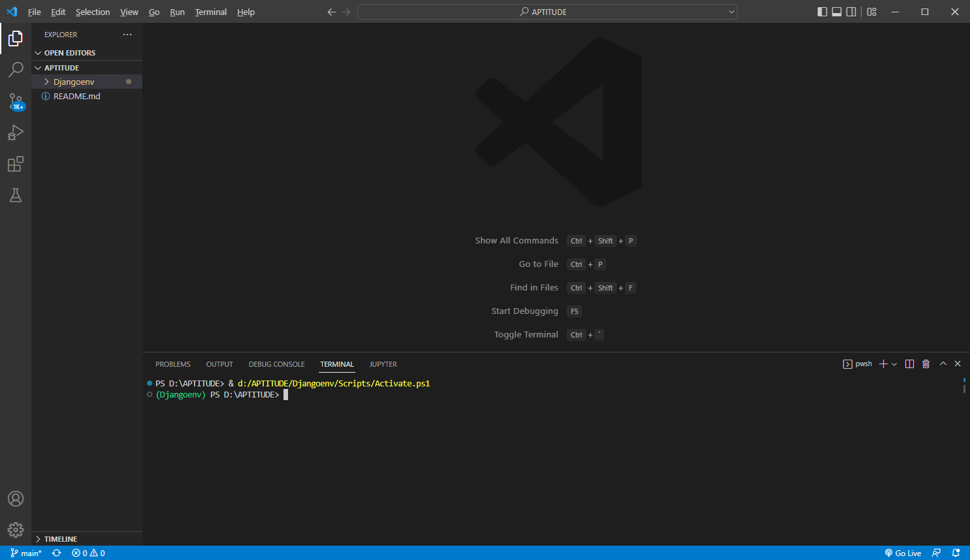Open the File menu

point(35,12)
